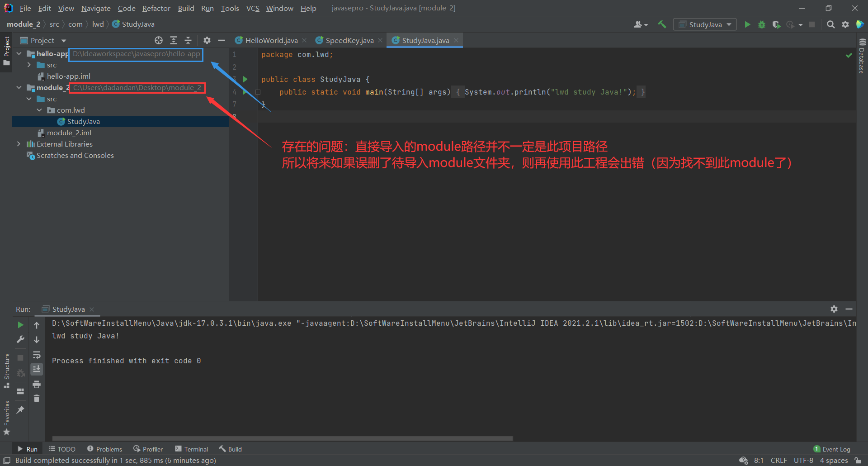Toggle the Structure sidebar tool window
Screen dimensions: 868x466
6,371
